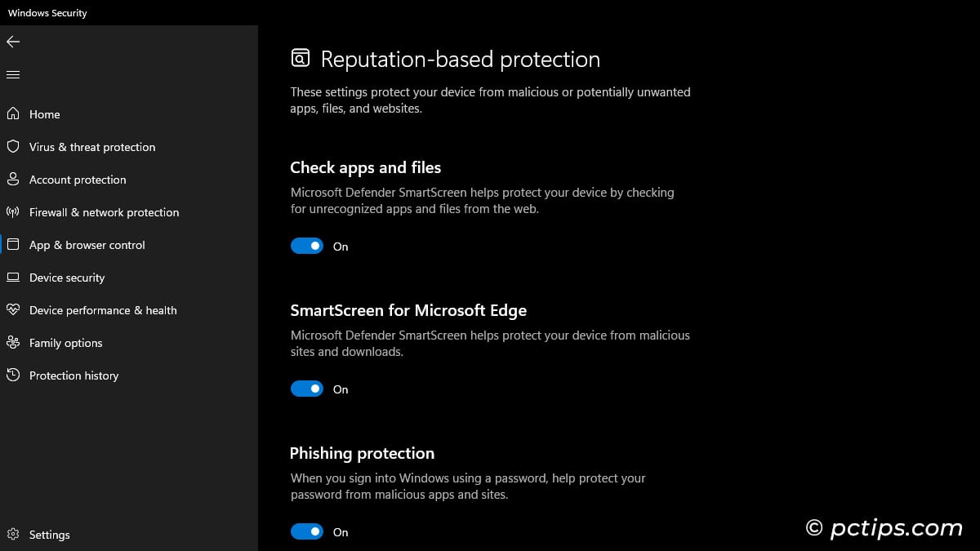
Task: Toggle Phishing protection off
Action: coord(307,531)
